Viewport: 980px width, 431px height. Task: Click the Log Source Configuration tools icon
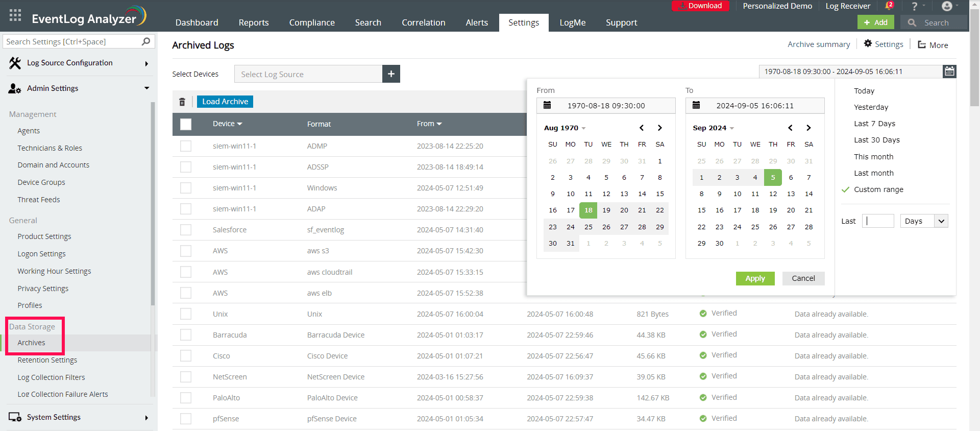(15, 63)
